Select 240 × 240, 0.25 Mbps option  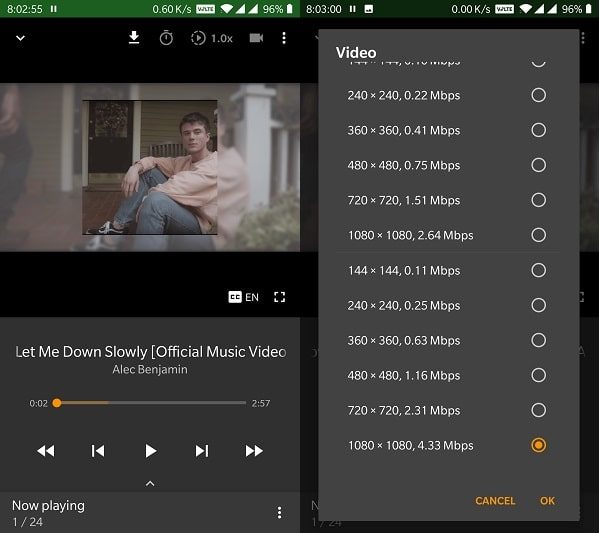point(448,305)
